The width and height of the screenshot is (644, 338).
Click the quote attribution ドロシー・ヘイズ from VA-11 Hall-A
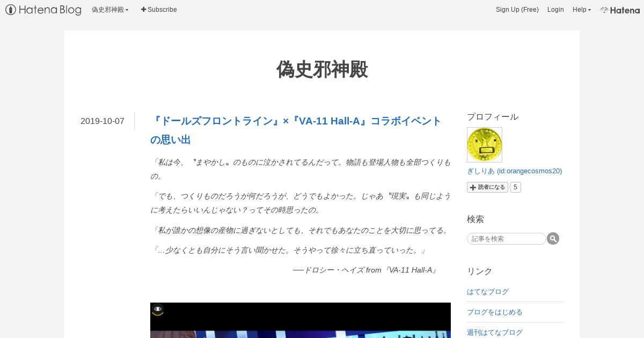click(x=365, y=270)
